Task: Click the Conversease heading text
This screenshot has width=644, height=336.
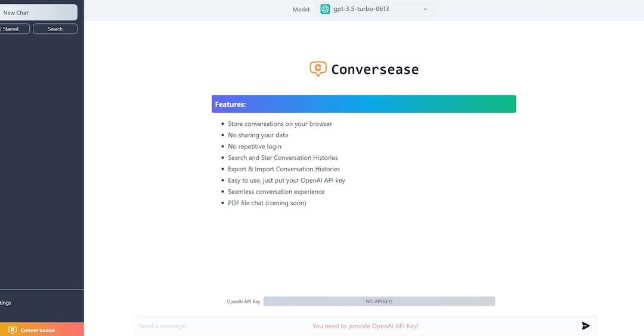Action: pos(375,69)
